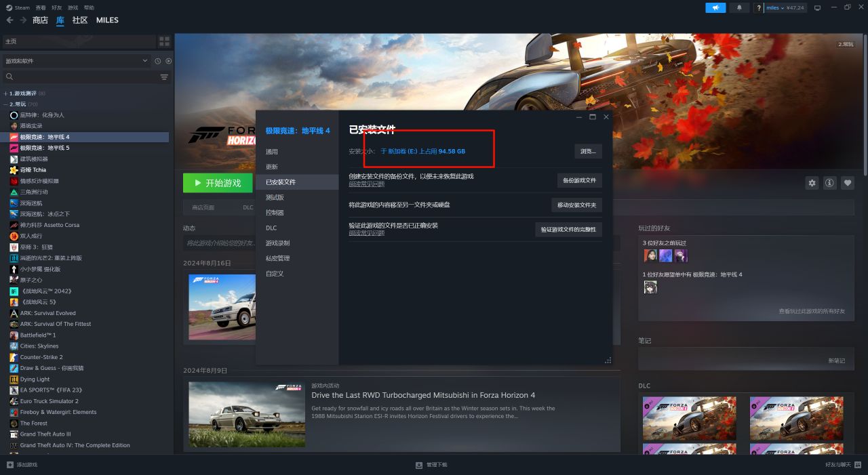
Task: Open the 游戏 menu
Action: [x=73, y=7]
